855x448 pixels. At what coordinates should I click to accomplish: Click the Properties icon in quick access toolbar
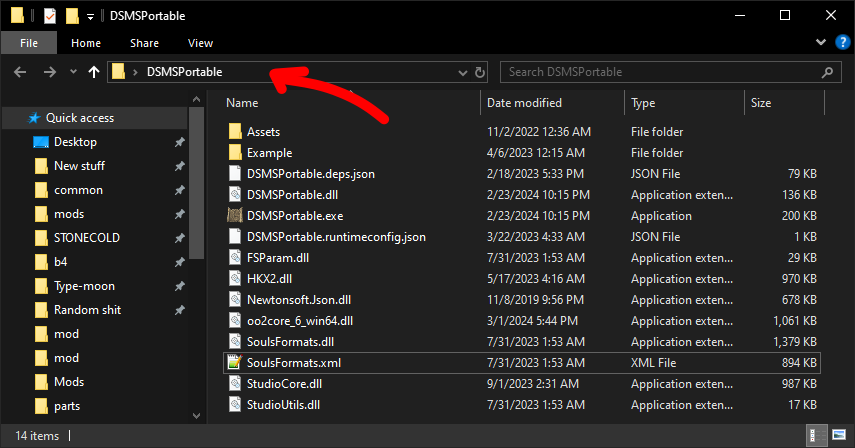[x=48, y=16]
